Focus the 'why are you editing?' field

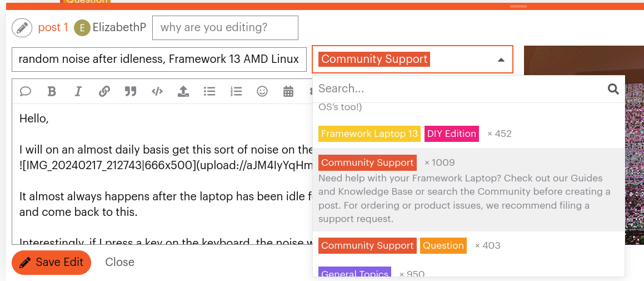tap(225, 28)
